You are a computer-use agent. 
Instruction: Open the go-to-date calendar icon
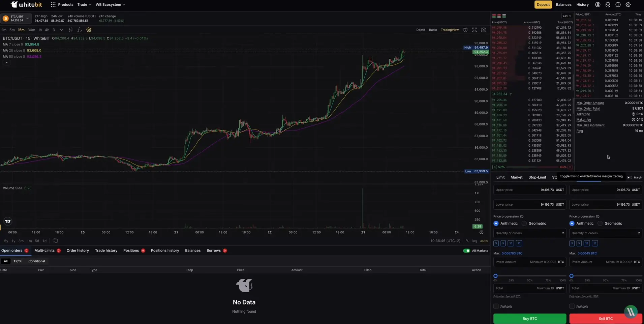coord(55,241)
